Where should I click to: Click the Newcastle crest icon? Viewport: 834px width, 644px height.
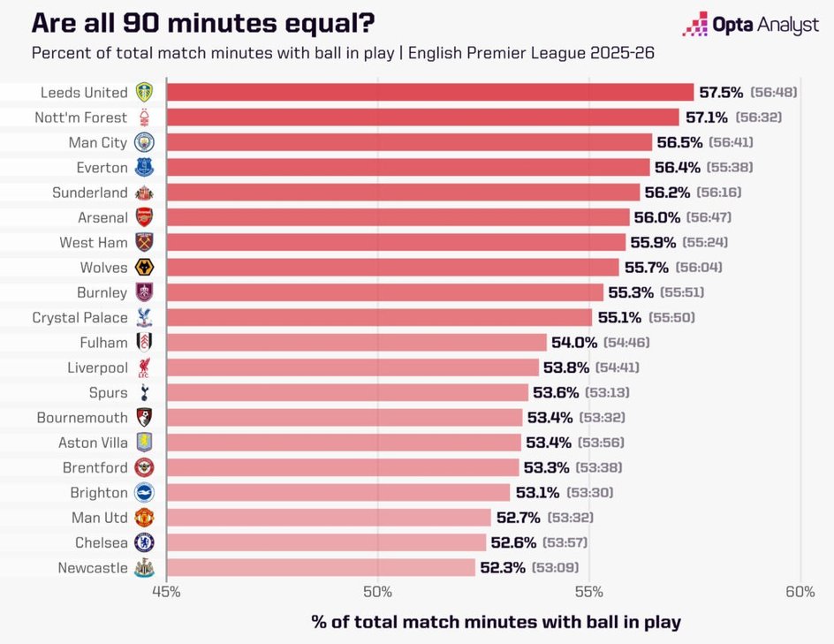click(144, 568)
